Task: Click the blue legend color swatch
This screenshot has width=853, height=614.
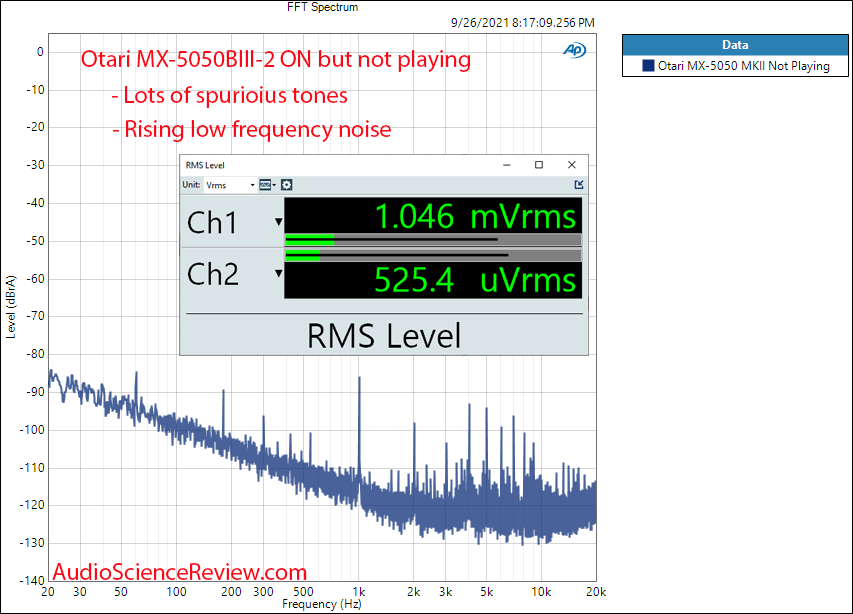Action: pyautogui.click(x=648, y=66)
